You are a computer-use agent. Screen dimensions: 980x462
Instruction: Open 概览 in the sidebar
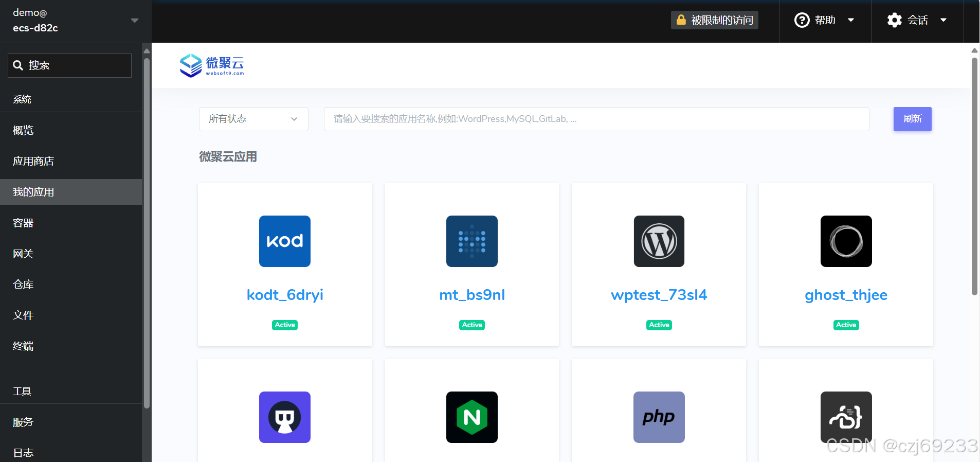71,130
